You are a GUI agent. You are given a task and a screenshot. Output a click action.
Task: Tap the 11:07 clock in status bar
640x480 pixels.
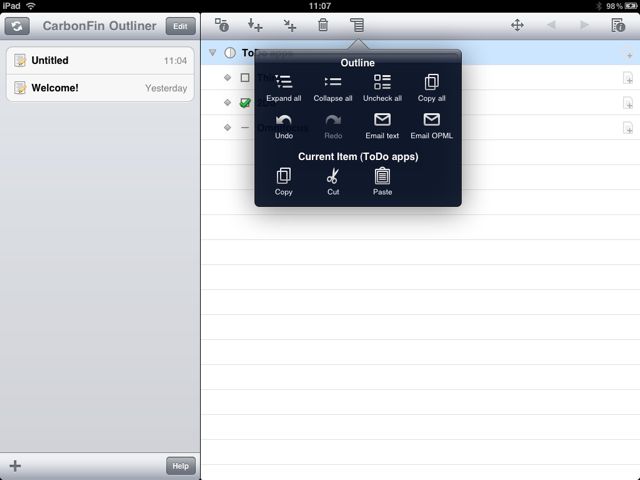320,6
